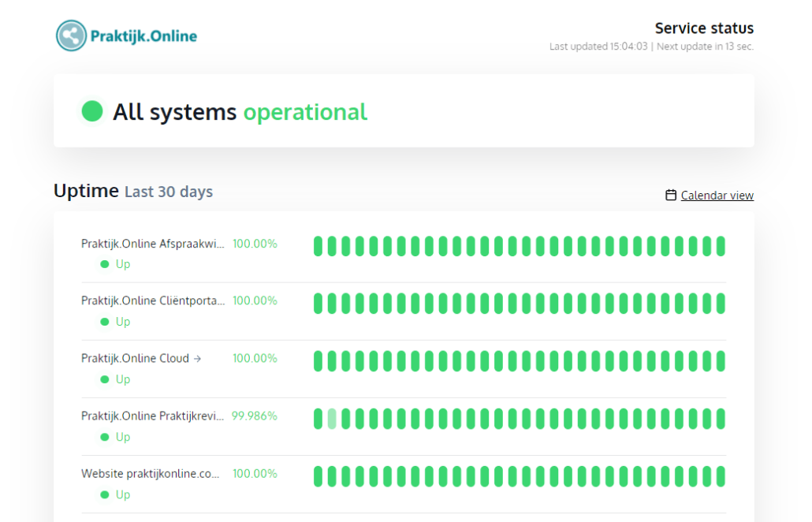The image size is (812, 522).
Task: Click the Last 30 days label
Action: 169,192
